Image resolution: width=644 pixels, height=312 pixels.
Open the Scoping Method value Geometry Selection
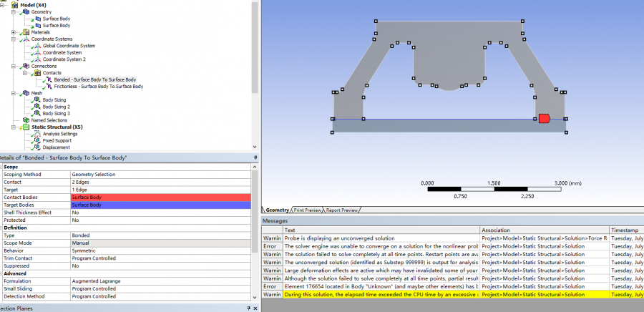(x=160, y=175)
